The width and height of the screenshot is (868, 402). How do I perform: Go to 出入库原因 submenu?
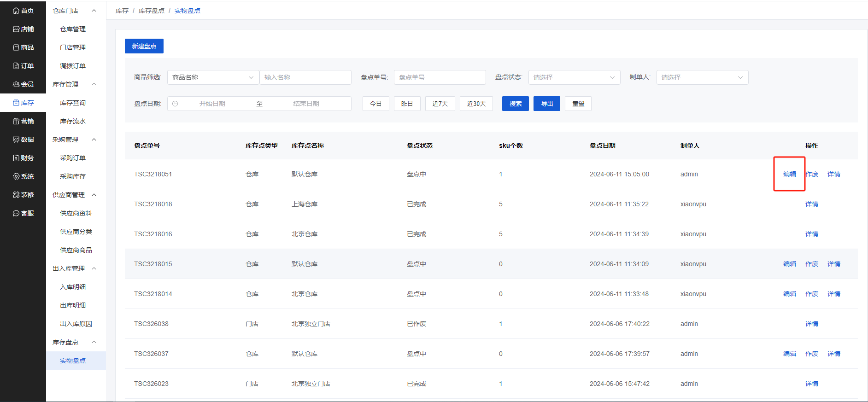(x=76, y=324)
